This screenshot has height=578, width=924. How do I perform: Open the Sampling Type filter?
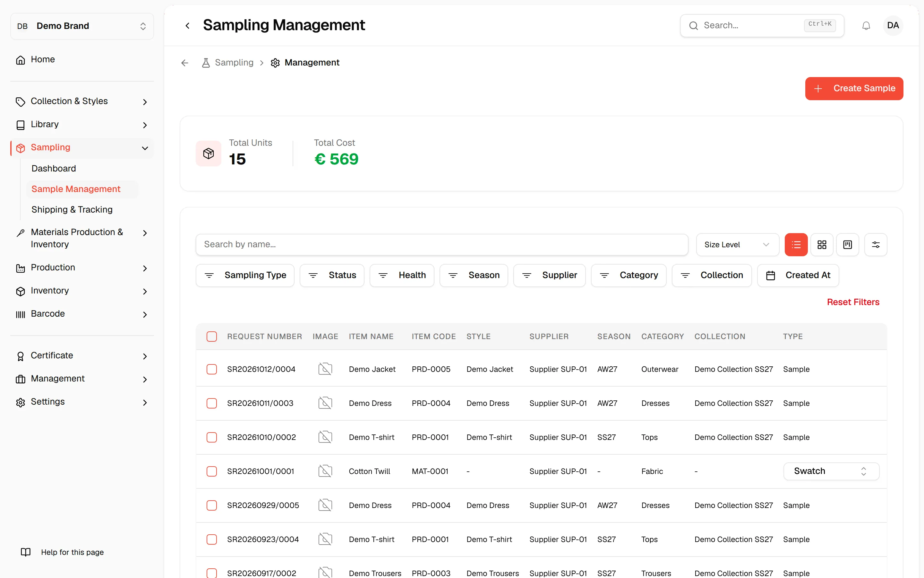245,275
